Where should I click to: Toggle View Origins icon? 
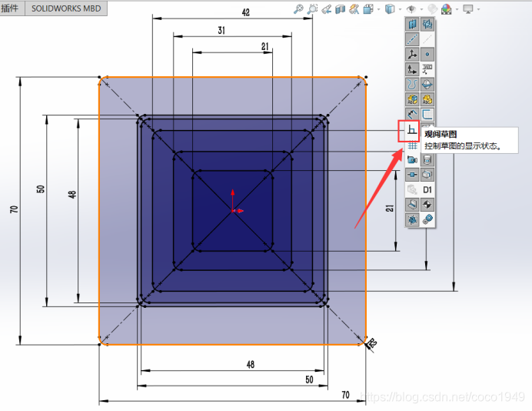[x=412, y=69]
